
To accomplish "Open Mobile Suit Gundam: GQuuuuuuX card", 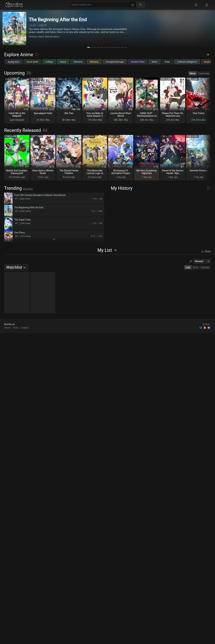I will [x=17, y=157].
